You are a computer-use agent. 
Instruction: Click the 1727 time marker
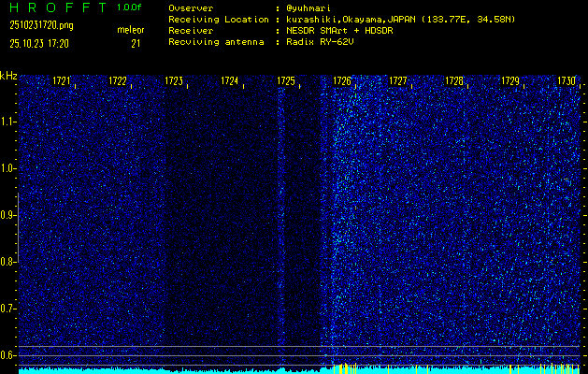(398, 81)
